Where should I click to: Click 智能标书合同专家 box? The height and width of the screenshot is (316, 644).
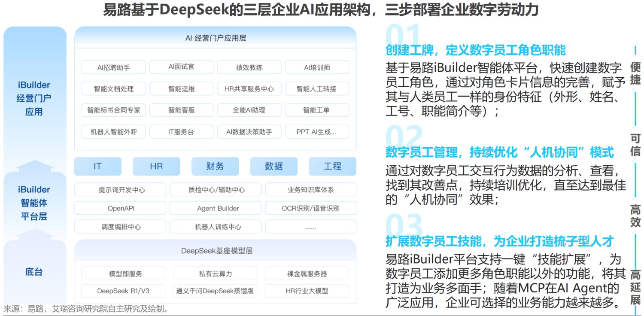pos(113,110)
